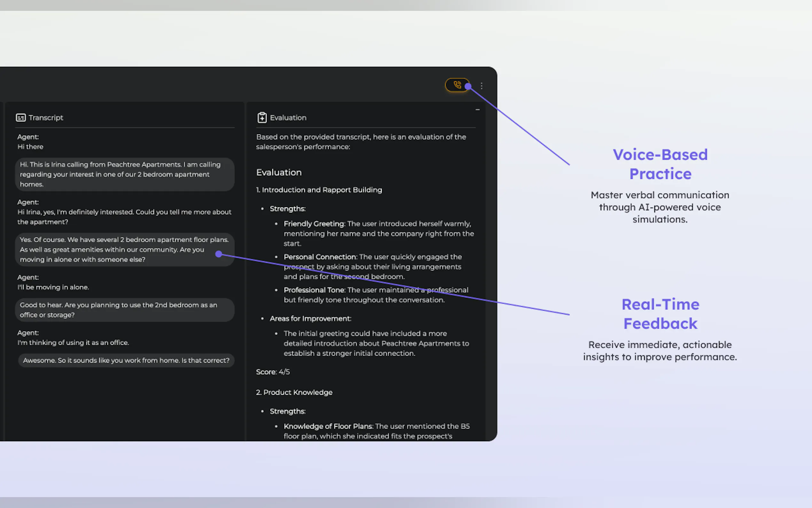Click the 'Awesome. So it sounds like' message

pyautogui.click(x=126, y=360)
